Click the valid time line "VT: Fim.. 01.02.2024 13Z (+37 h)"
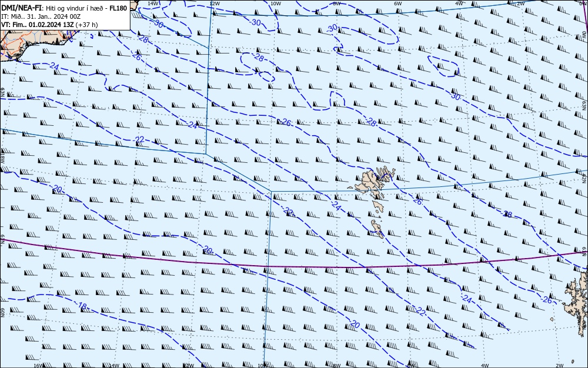Image resolution: width=588 pixels, height=368 pixels. 49,25
